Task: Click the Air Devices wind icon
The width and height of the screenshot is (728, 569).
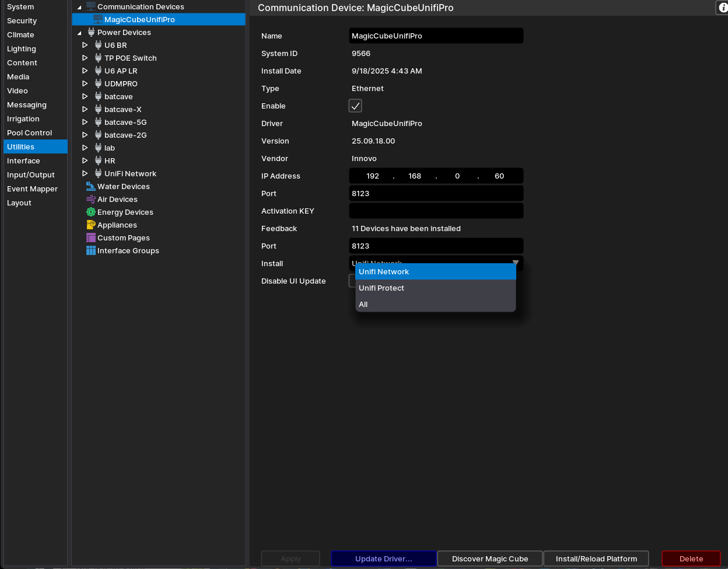Action: click(x=90, y=200)
